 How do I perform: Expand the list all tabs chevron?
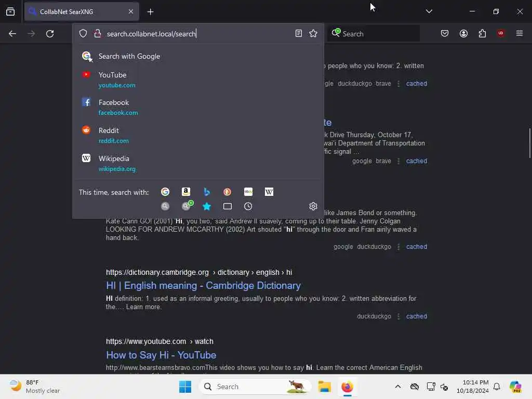(429, 11)
